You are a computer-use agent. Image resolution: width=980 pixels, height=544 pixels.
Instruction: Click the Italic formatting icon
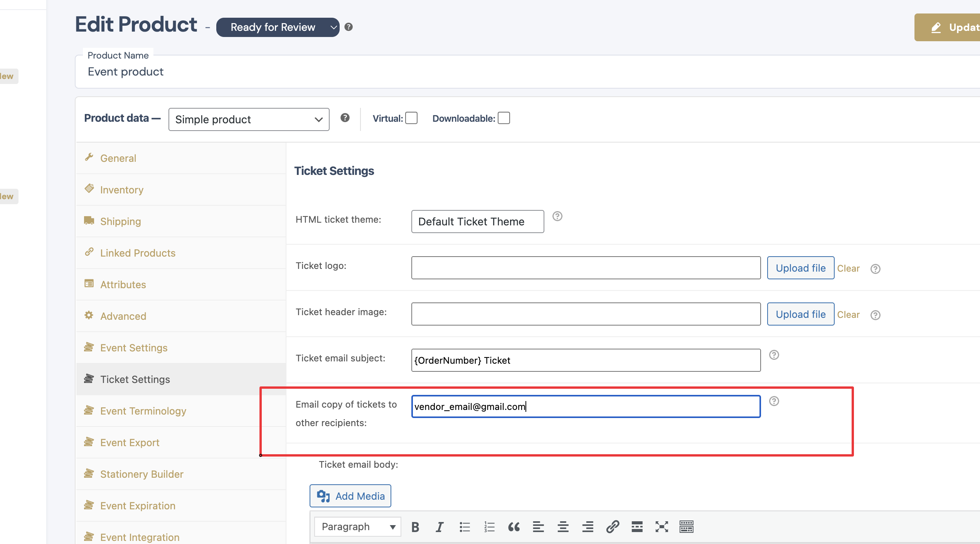point(439,527)
